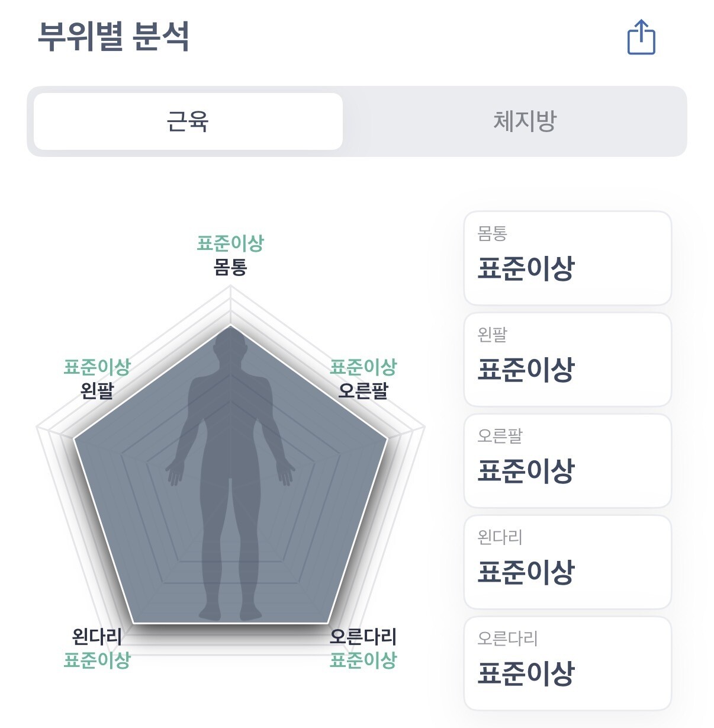Open the 왼다리 표준이상 card
714x728 pixels.
[x=568, y=562]
